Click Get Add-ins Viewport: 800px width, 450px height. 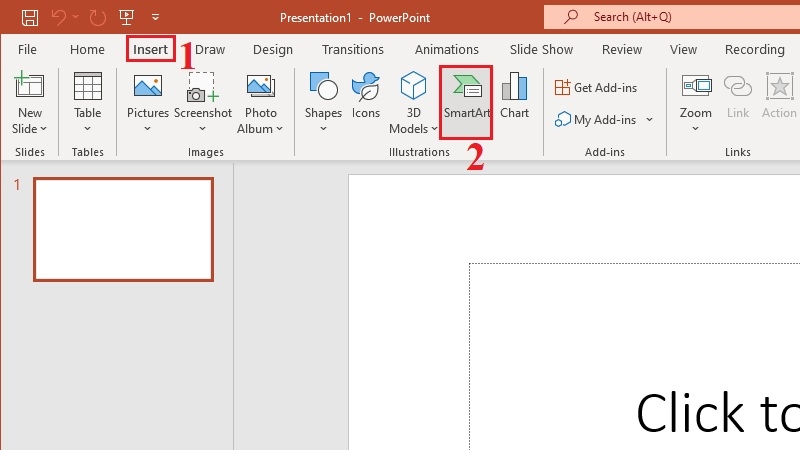click(595, 88)
